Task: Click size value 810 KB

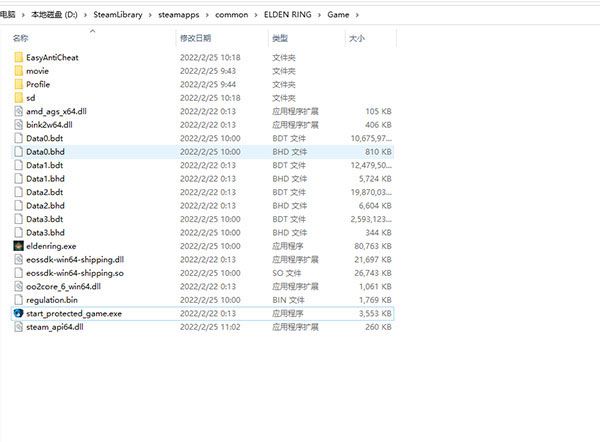Action: coord(378,152)
